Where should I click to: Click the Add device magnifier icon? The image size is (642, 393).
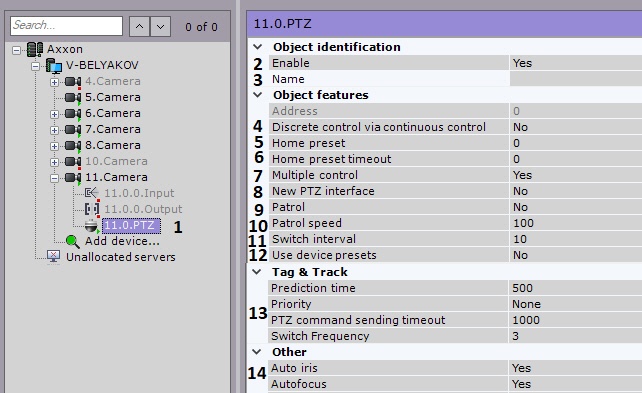pos(72,242)
